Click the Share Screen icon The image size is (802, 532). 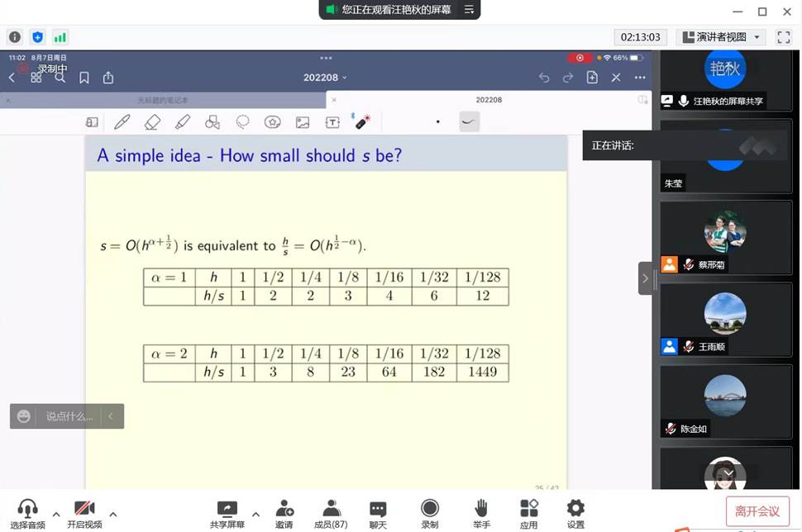[x=227, y=513]
